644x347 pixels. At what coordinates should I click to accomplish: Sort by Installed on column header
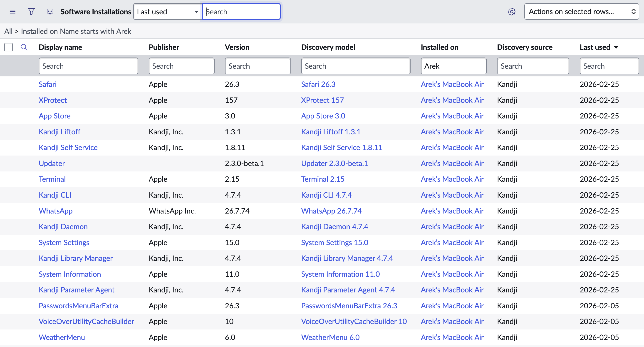[x=439, y=47]
